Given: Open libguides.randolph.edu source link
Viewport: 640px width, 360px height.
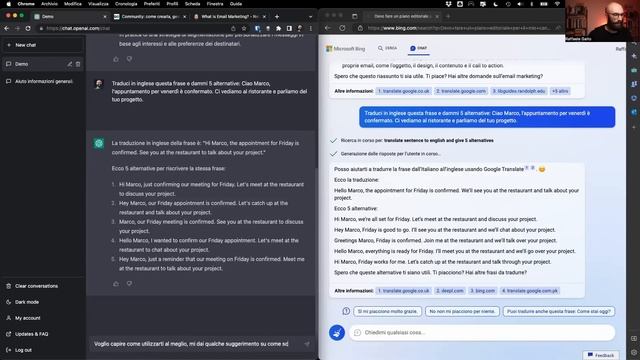Looking at the screenshot, I should pyautogui.click(x=518, y=91).
